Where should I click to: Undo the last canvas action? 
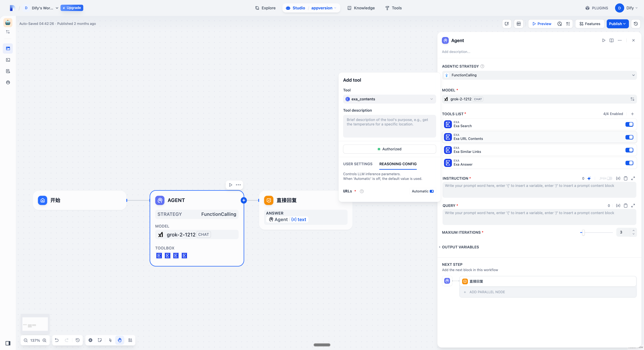pyautogui.click(x=57, y=340)
